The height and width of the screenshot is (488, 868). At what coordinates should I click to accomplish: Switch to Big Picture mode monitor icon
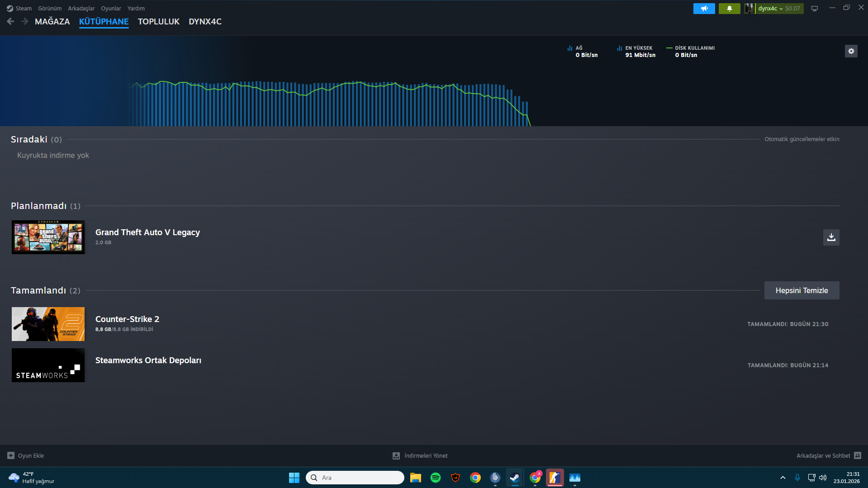coord(814,9)
